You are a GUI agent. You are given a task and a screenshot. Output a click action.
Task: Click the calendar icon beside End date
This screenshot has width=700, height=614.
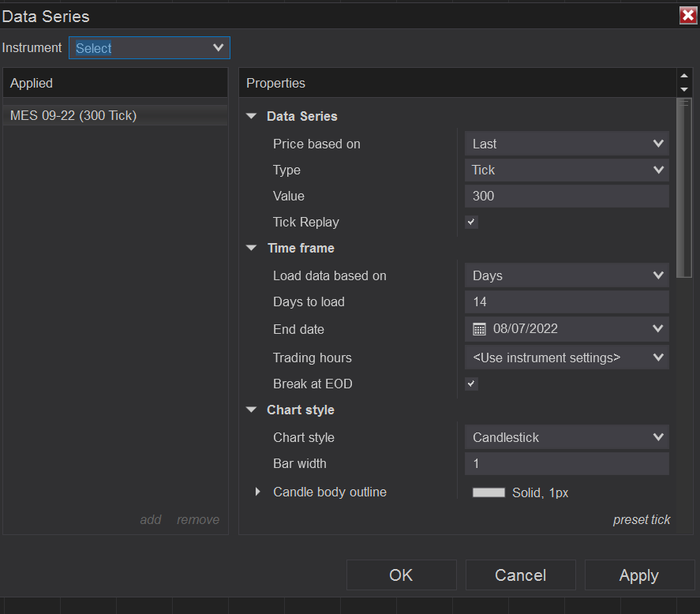[x=479, y=329]
